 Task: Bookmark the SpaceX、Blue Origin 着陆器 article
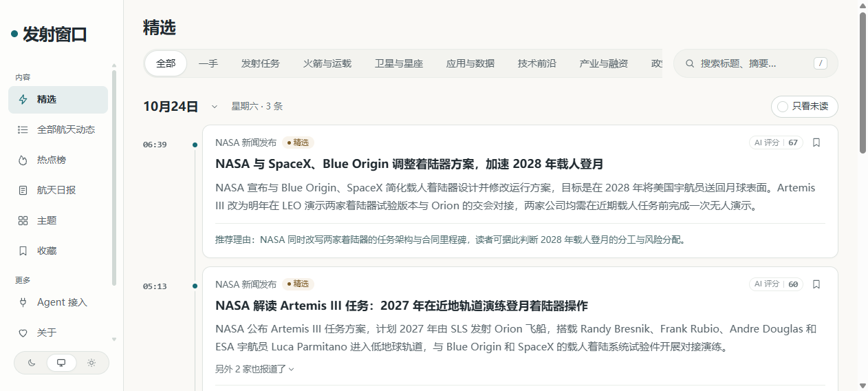[x=816, y=142]
